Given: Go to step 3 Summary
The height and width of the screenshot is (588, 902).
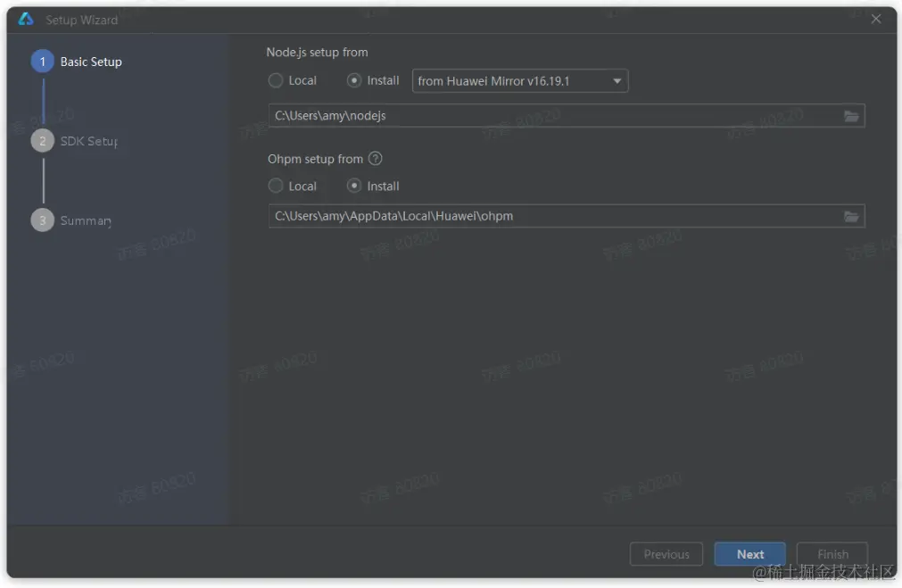Looking at the screenshot, I should (x=71, y=220).
